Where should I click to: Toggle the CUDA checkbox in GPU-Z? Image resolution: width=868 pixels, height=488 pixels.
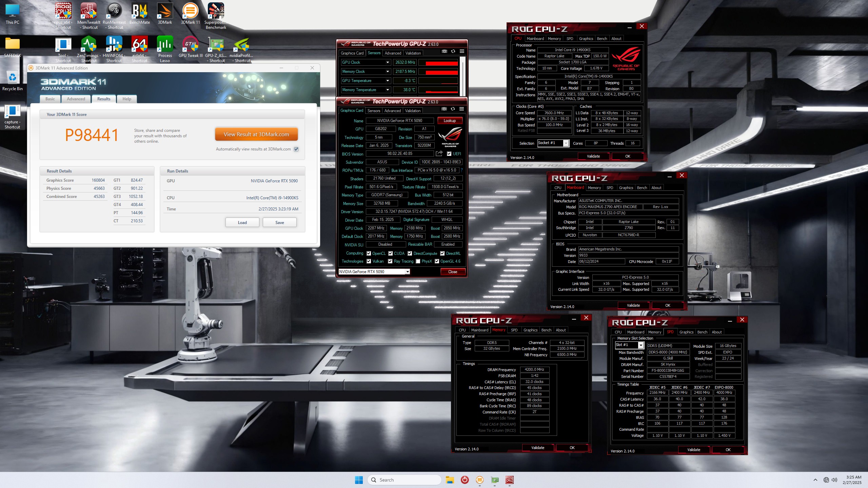391,253
